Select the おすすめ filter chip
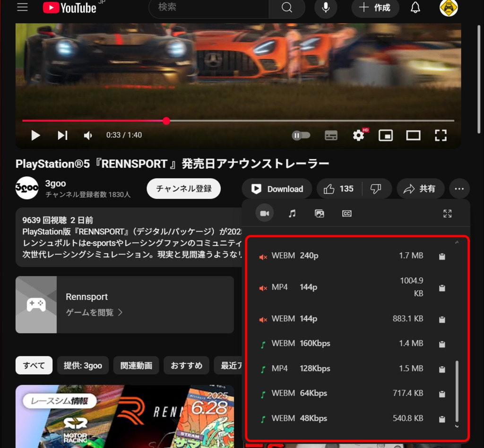This screenshot has height=448, width=484. tap(186, 365)
